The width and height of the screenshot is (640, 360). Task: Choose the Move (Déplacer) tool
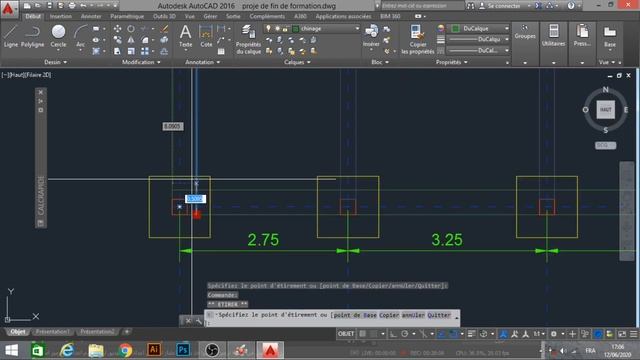coord(117,29)
